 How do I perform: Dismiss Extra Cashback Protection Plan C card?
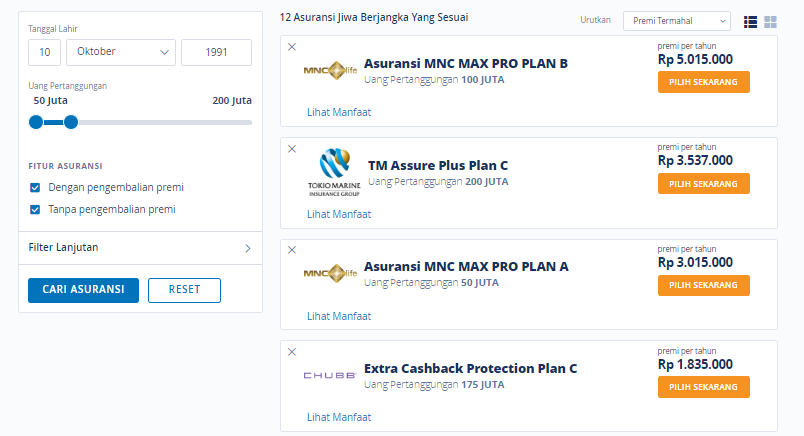point(292,352)
